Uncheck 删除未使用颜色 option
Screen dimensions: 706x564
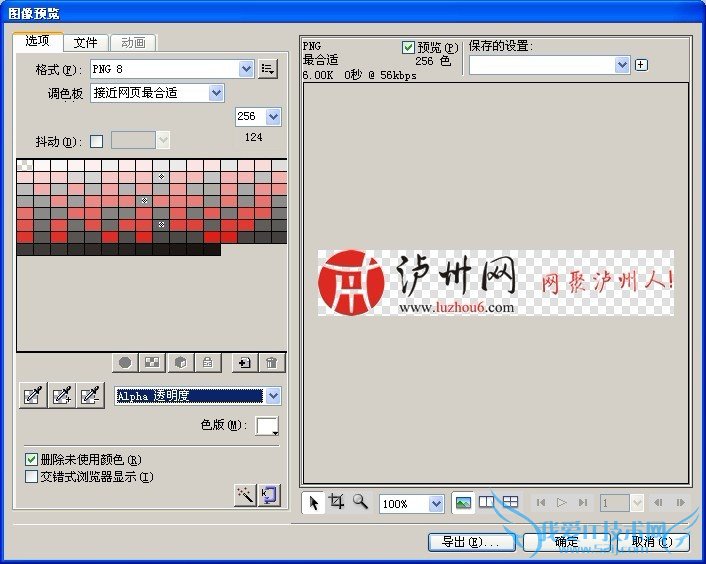pos(31,460)
